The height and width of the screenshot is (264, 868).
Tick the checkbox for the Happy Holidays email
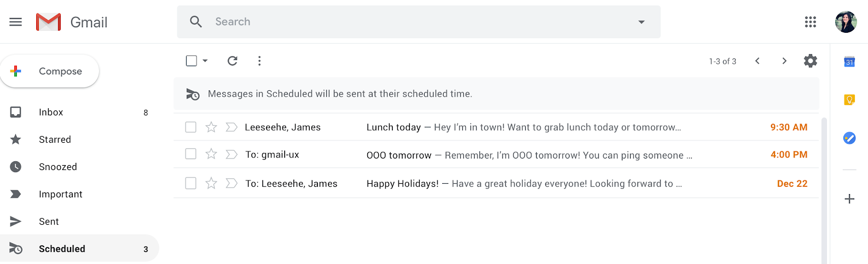[190, 183]
